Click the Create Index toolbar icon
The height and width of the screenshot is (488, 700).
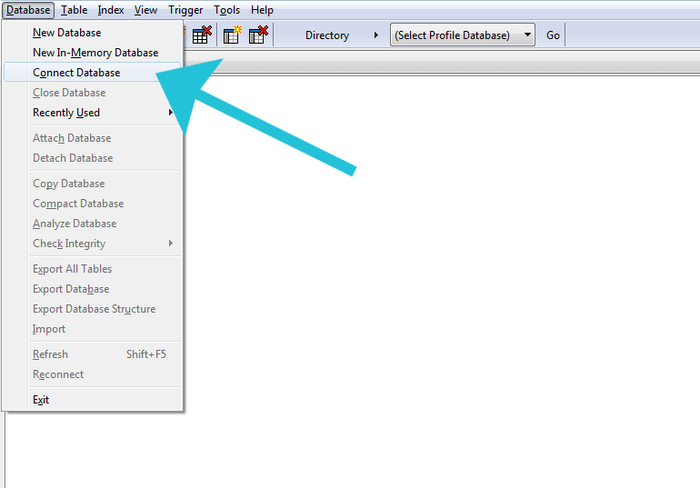pyautogui.click(x=232, y=35)
